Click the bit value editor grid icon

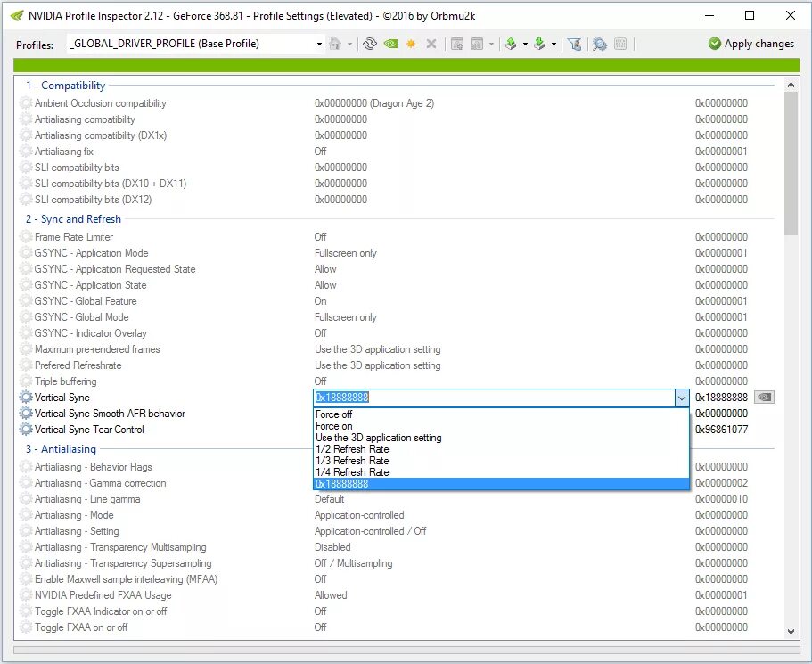(620, 44)
